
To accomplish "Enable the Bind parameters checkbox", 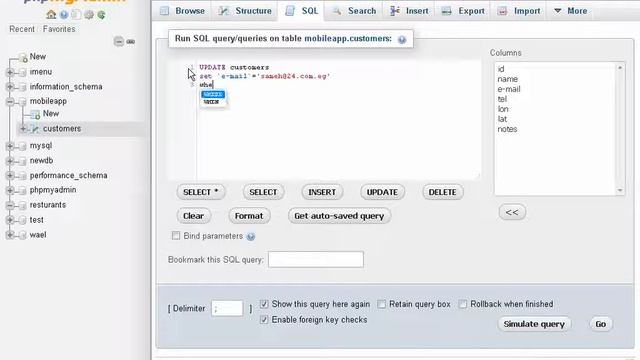I will point(176,236).
